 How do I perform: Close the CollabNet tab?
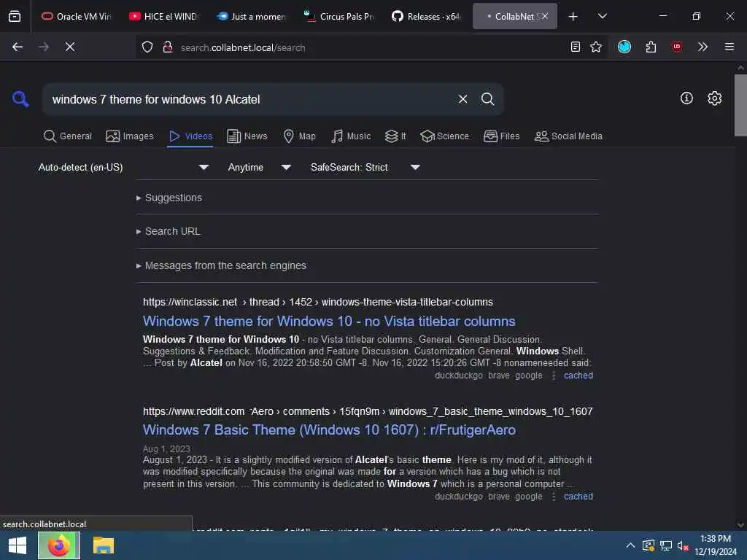[x=545, y=16]
